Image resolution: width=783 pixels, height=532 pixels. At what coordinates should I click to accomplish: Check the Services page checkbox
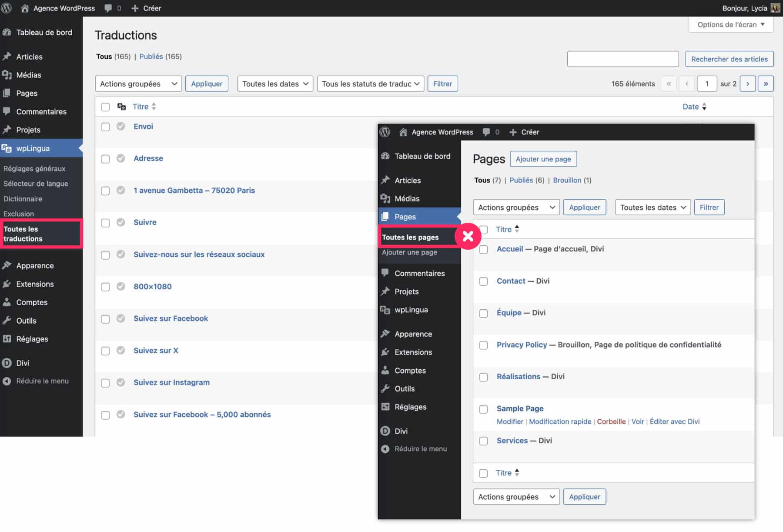click(x=483, y=441)
